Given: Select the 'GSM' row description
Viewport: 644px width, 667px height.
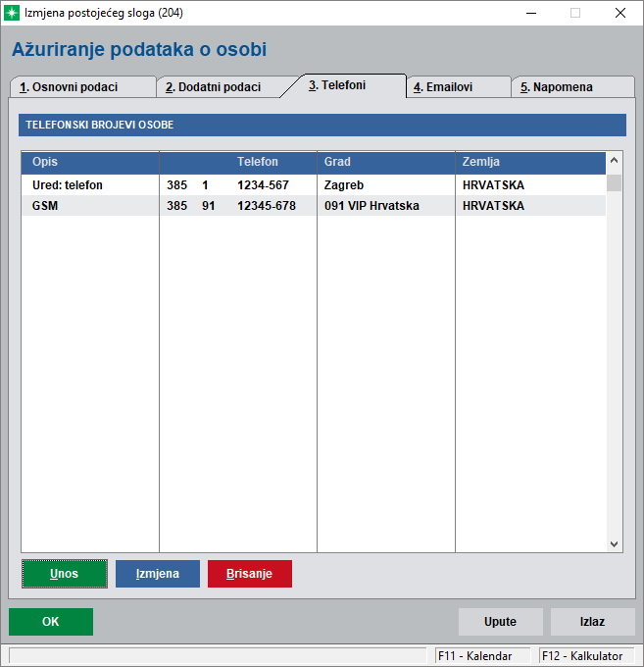Looking at the screenshot, I should click(45, 206).
